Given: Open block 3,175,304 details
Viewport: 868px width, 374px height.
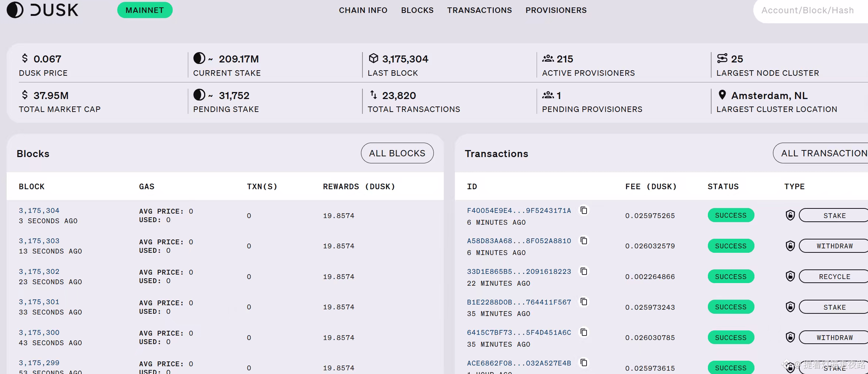Looking at the screenshot, I should 39,211.
